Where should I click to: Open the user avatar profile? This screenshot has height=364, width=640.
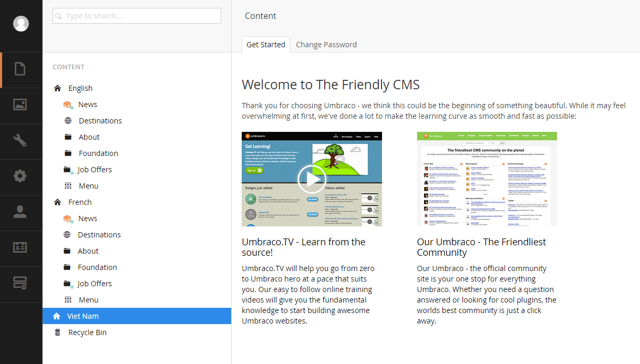21,24
